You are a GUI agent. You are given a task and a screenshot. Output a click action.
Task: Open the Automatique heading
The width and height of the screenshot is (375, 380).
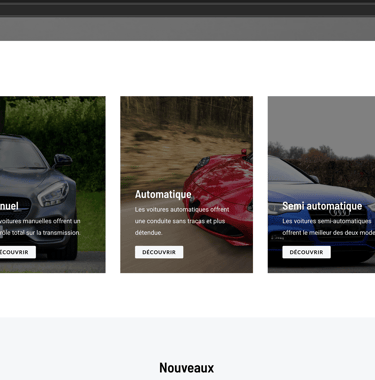(163, 194)
